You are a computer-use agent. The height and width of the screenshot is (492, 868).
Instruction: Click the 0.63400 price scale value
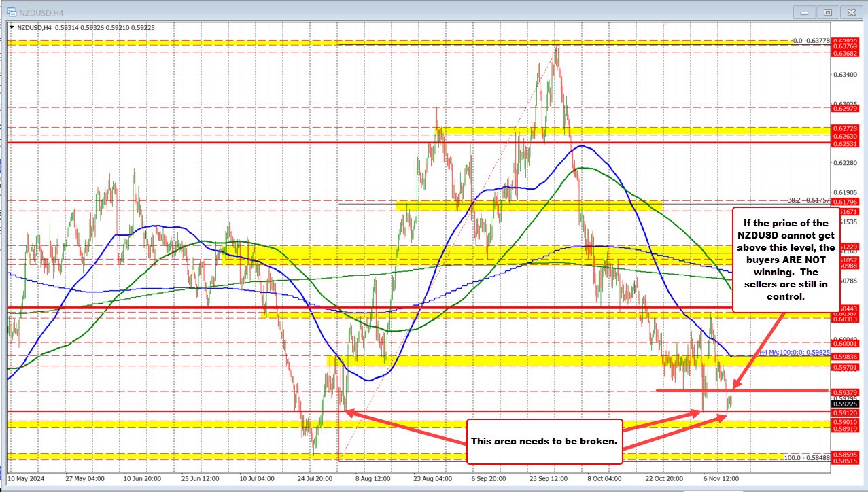tap(844, 75)
